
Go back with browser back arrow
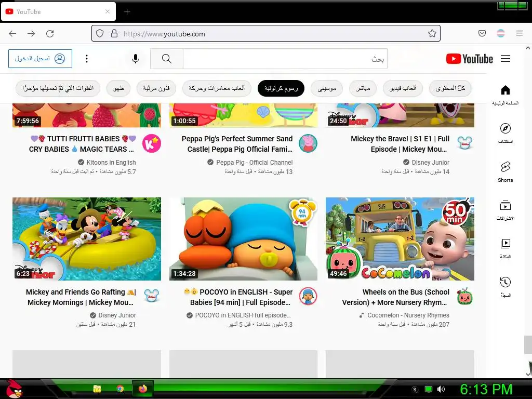tap(12, 34)
